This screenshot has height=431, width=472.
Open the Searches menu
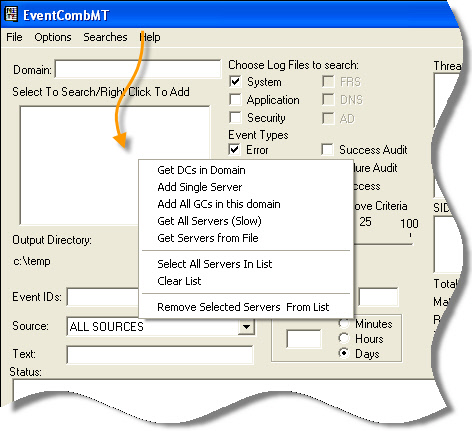tap(105, 37)
